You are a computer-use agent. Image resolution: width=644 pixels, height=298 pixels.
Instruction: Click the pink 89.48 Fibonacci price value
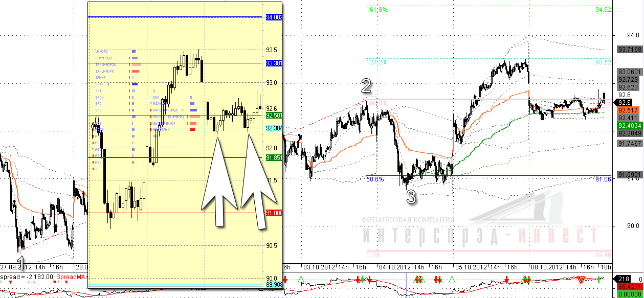coord(604,255)
